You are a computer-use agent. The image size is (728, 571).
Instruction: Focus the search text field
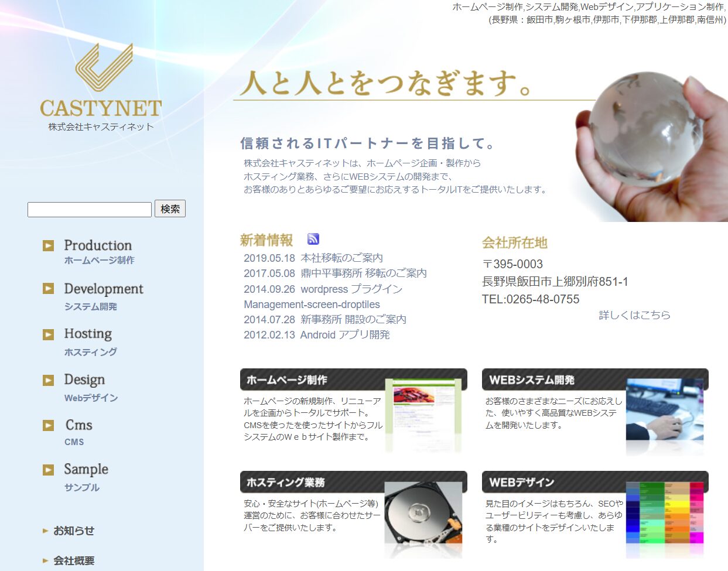tap(90, 210)
